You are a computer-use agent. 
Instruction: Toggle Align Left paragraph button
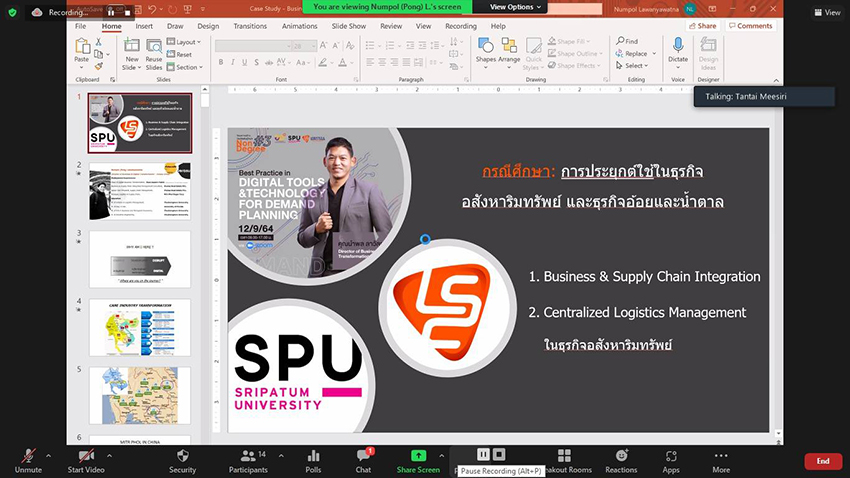click(x=370, y=63)
